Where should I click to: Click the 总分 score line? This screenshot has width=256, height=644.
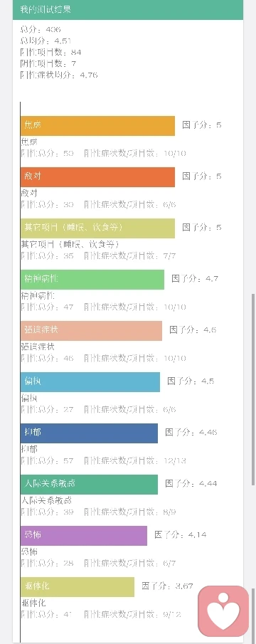41,29
